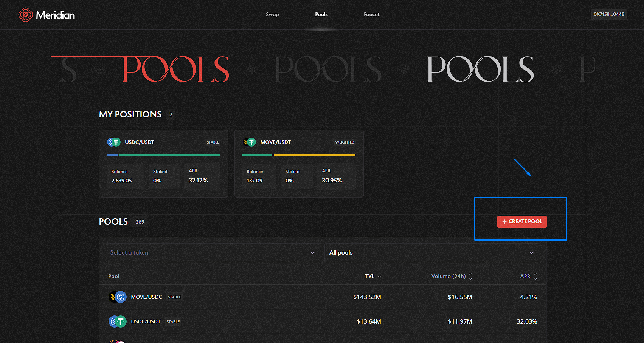The height and width of the screenshot is (343, 644).
Task: Click the $143.52M TVL value
Action: [x=367, y=297]
